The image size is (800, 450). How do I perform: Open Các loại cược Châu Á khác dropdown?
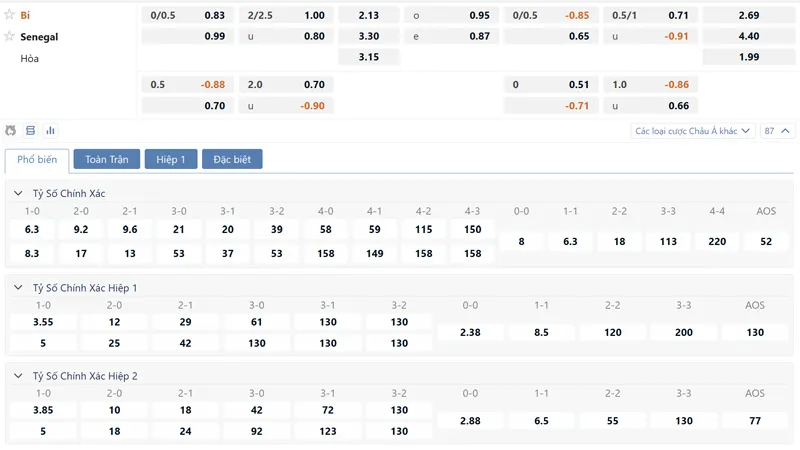pyautogui.click(x=692, y=131)
